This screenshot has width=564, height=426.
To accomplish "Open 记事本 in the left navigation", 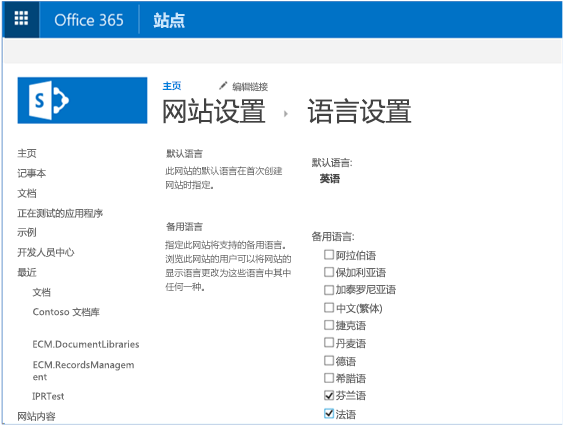I will point(32,173).
